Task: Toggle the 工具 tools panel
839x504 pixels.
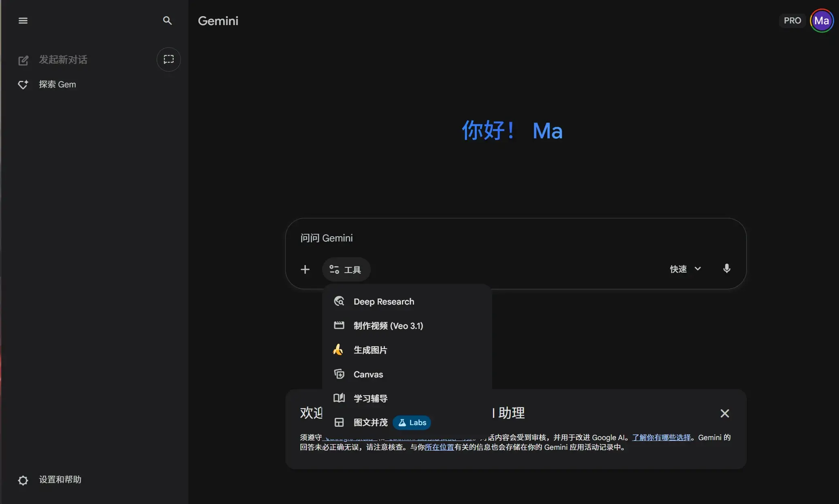Action: [346, 269]
